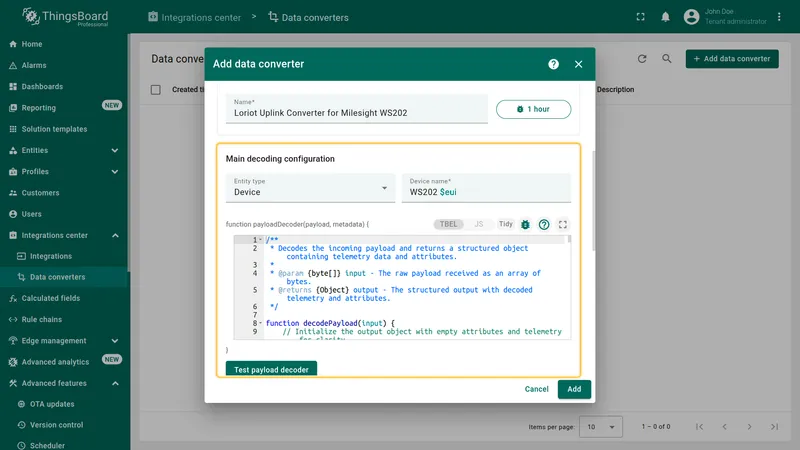Fold the comment block at line 1

click(260, 239)
